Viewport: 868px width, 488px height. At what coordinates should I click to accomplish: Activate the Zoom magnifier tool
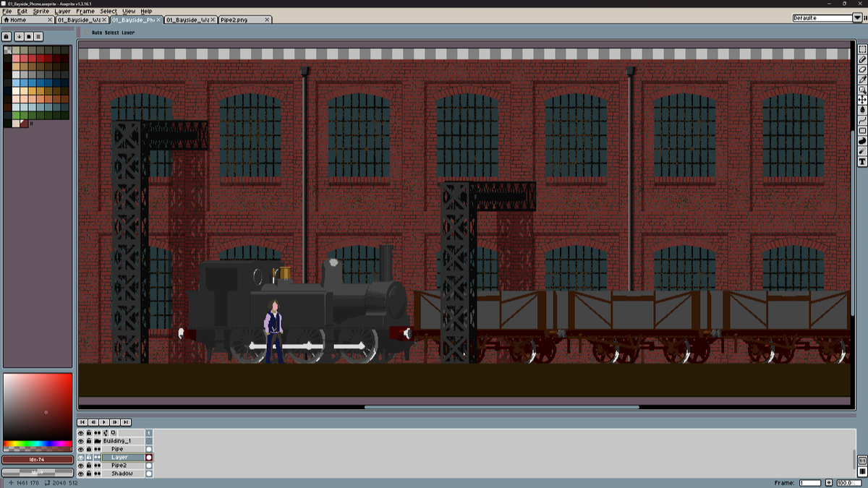[x=862, y=90]
